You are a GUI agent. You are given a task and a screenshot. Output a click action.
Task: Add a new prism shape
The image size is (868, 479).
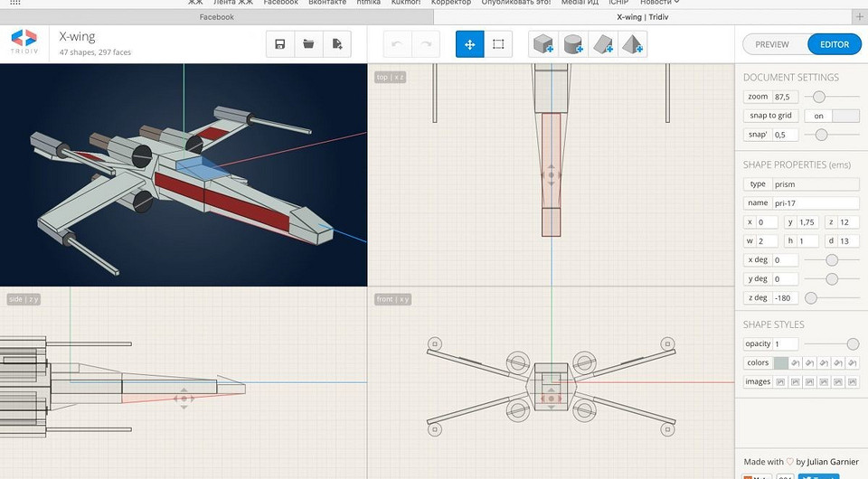click(602, 43)
